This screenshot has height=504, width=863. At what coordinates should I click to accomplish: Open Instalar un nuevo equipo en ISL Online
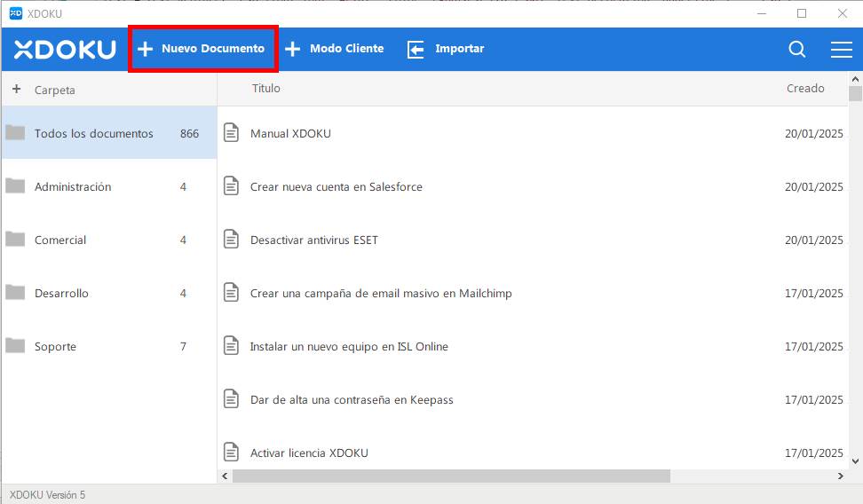349,347
